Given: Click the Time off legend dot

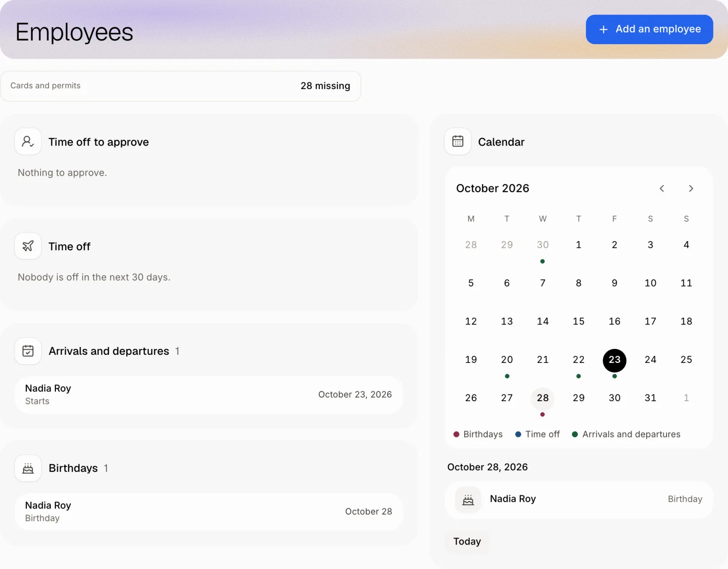Looking at the screenshot, I should click(x=518, y=434).
